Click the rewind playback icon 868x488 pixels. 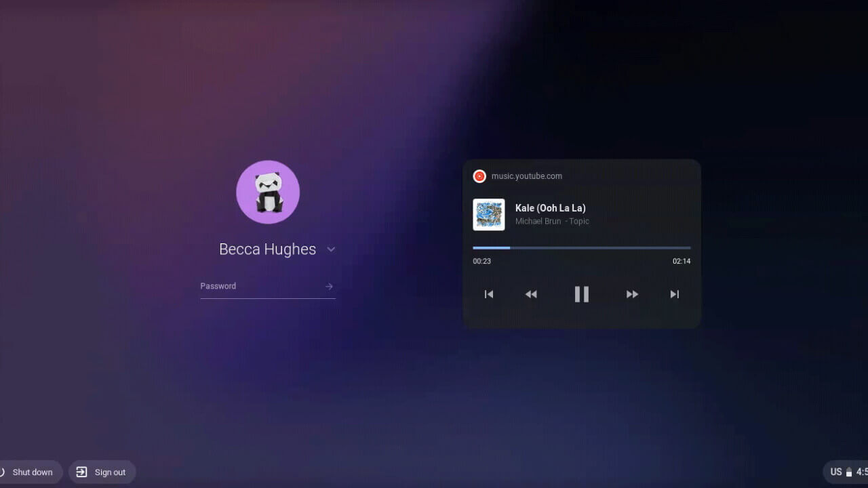pyautogui.click(x=531, y=293)
